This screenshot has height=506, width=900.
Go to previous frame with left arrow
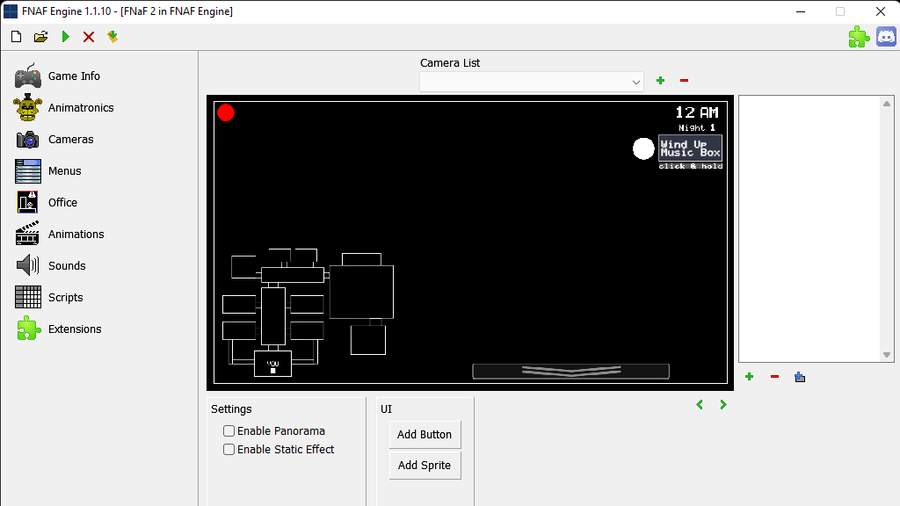coord(700,404)
